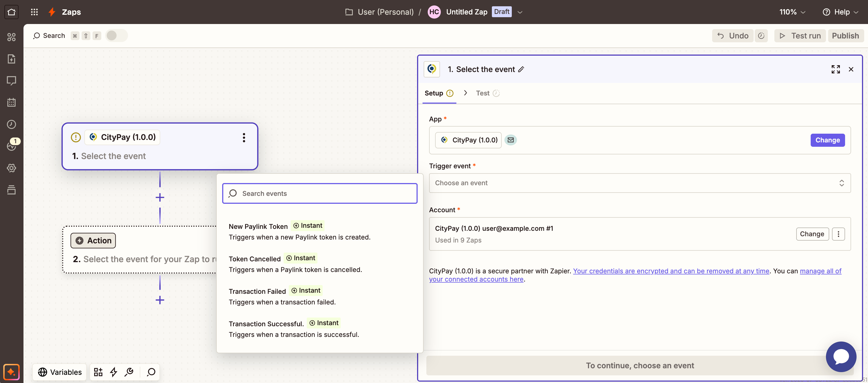Image resolution: width=868 pixels, height=383 pixels.
Task: Open the User (Personal) folder breadcrumb
Action: point(379,12)
